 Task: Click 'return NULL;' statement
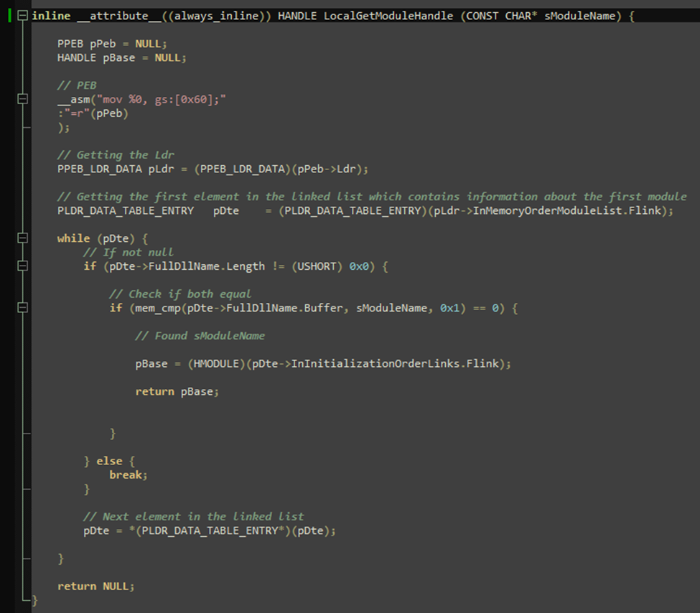point(96,586)
